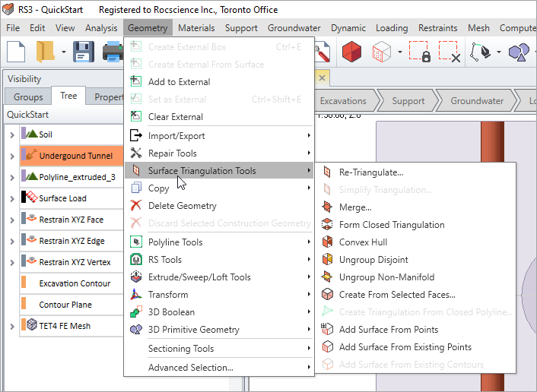Screen dimensions: 537x392
Task: Expand the Restrain XYZ Vertex node
Action: pyautogui.click(x=12, y=262)
